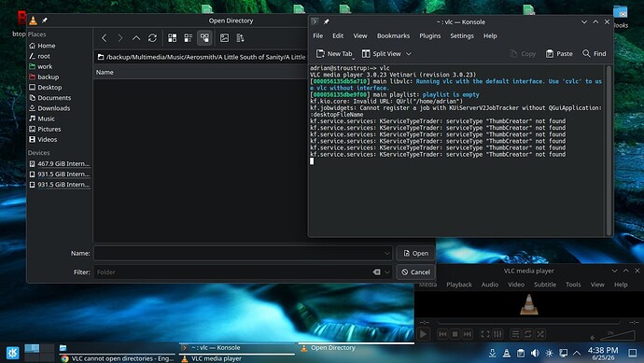Viewport: 644px width, 363px height.
Task: Expand the Split View dropdown arrow
Action: (409, 54)
